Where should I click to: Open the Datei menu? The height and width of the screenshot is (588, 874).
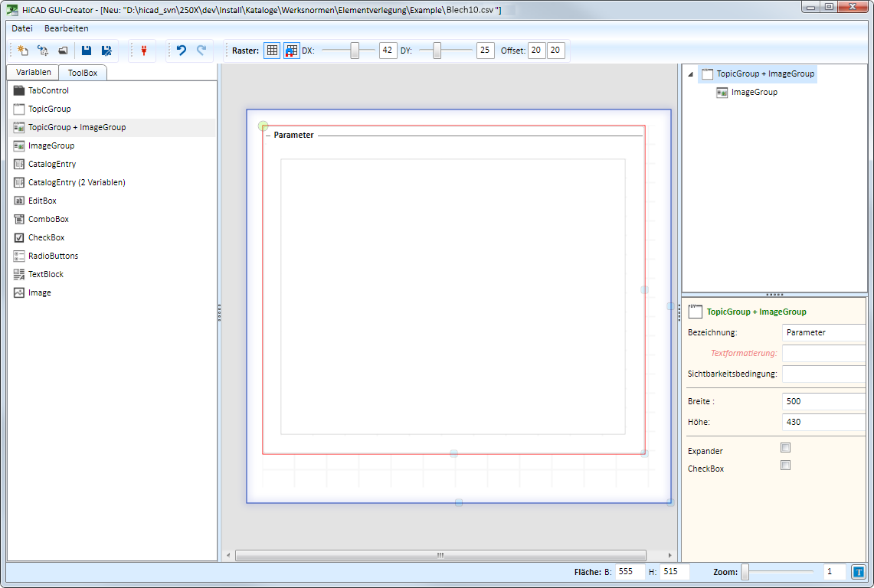pos(22,28)
